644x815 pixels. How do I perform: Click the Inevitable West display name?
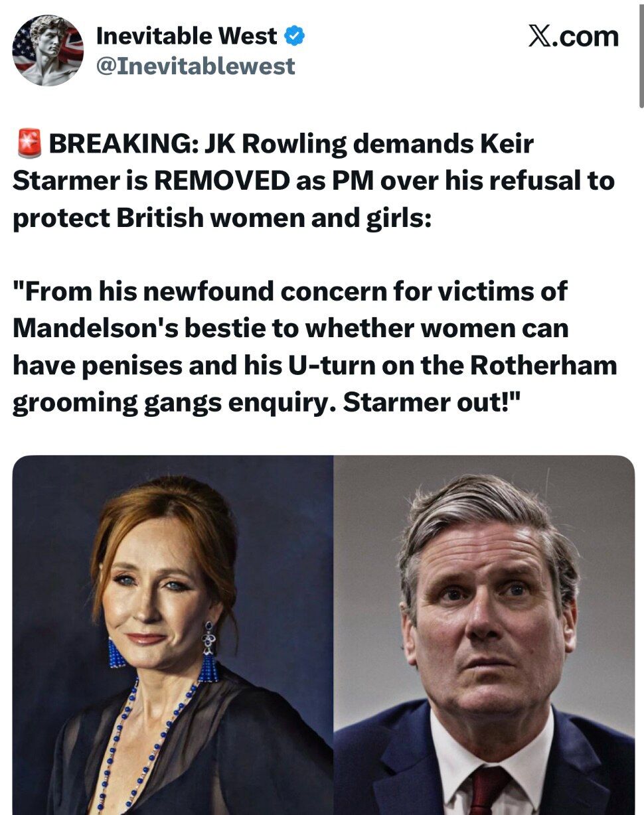187,35
